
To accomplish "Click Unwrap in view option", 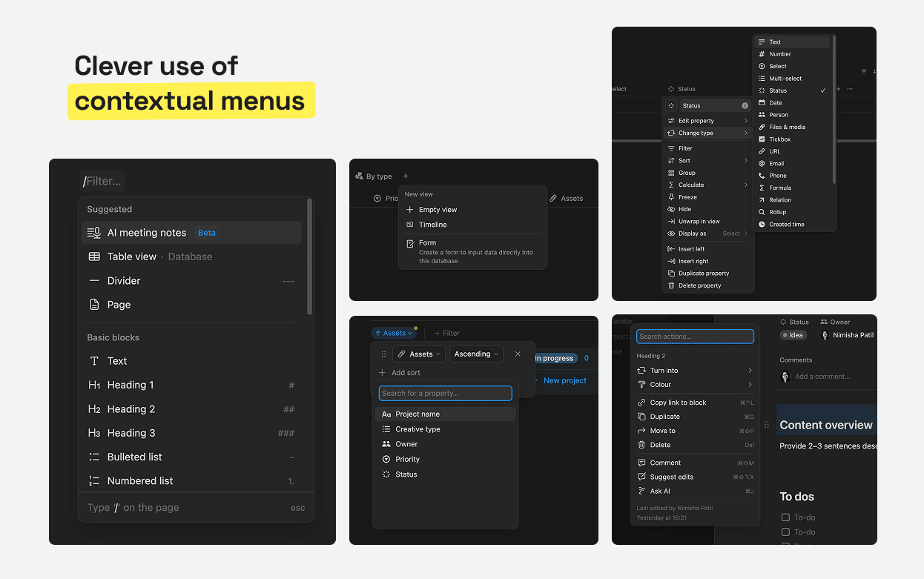I will coord(708,222).
